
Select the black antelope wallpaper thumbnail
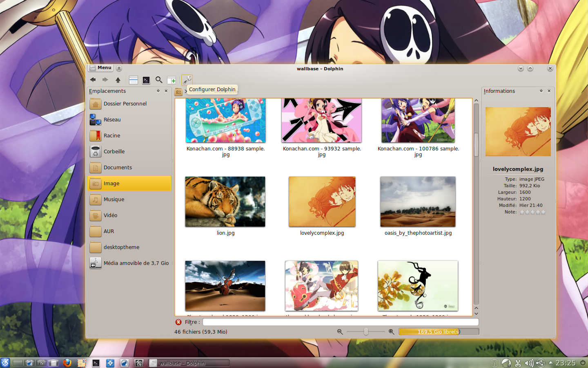[x=418, y=286]
